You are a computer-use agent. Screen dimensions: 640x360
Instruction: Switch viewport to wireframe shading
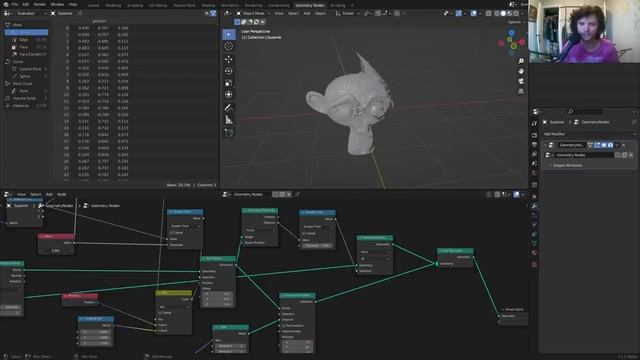pos(497,13)
